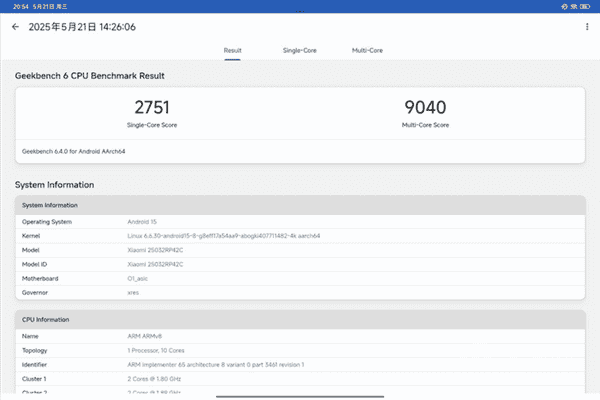Select the Governor row
600x400 pixels.
[x=300, y=293]
